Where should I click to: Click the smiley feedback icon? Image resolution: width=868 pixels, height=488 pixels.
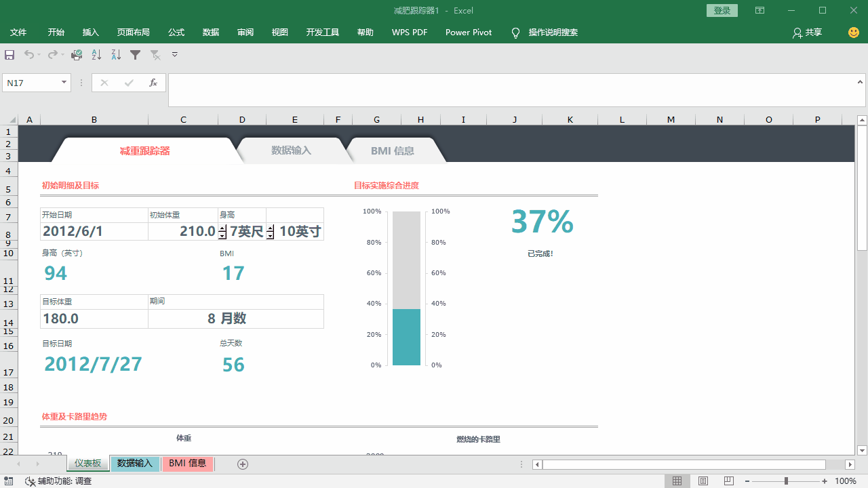(x=854, y=33)
